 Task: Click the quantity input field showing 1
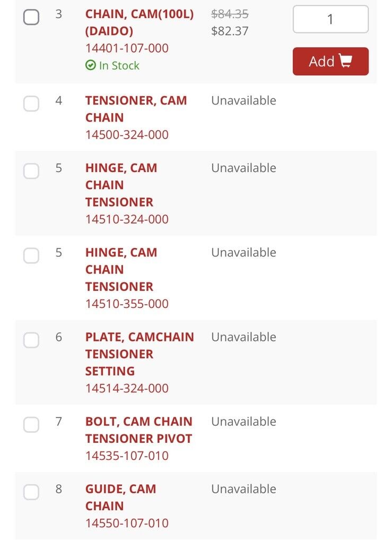click(330, 19)
